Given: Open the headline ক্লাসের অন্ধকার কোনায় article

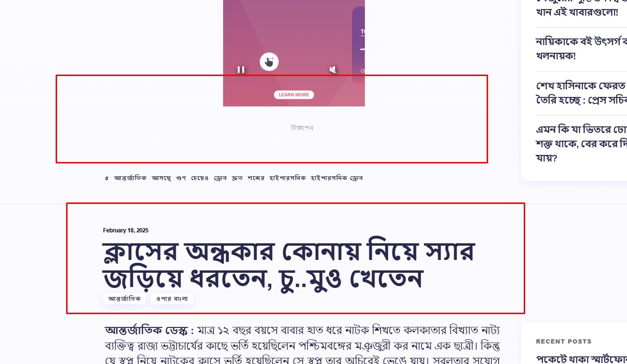Looking at the screenshot, I should [x=288, y=265].
